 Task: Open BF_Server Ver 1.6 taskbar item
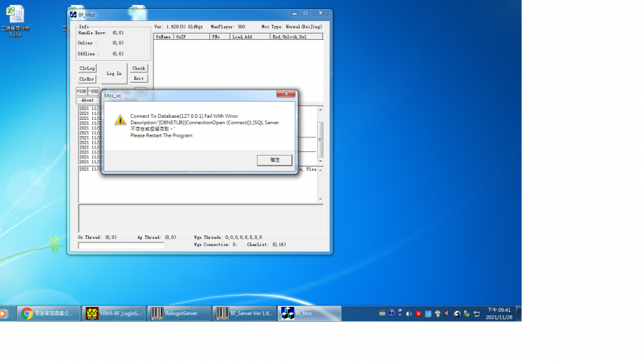point(244,313)
